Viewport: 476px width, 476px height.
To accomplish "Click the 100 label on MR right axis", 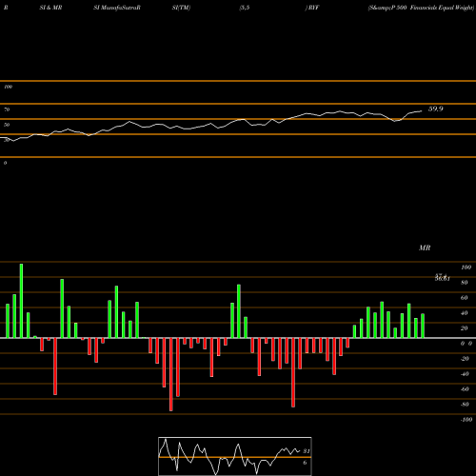I will point(466,268).
